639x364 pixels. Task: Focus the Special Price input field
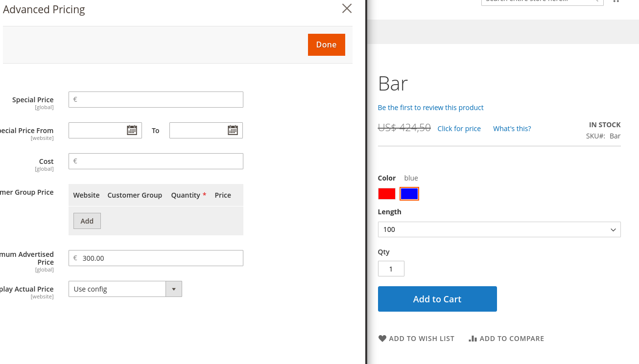[x=156, y=99]
